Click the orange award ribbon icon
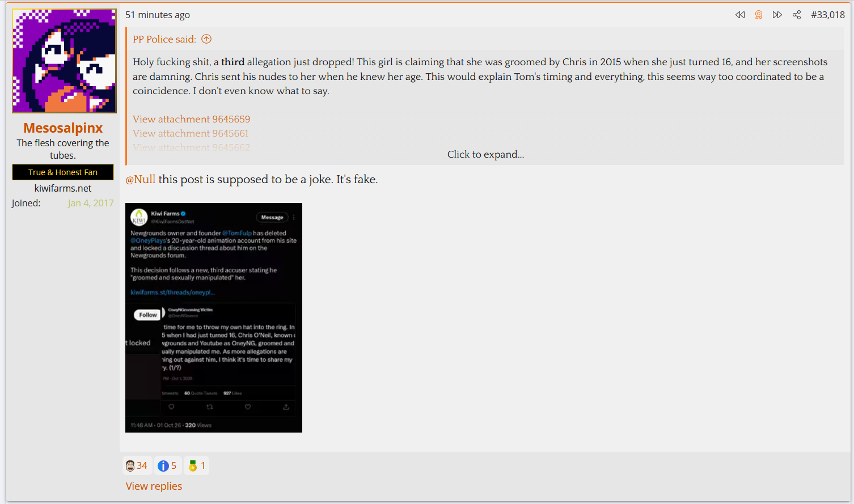The height and width of the screenshot is (504, 854). [759, 15]
